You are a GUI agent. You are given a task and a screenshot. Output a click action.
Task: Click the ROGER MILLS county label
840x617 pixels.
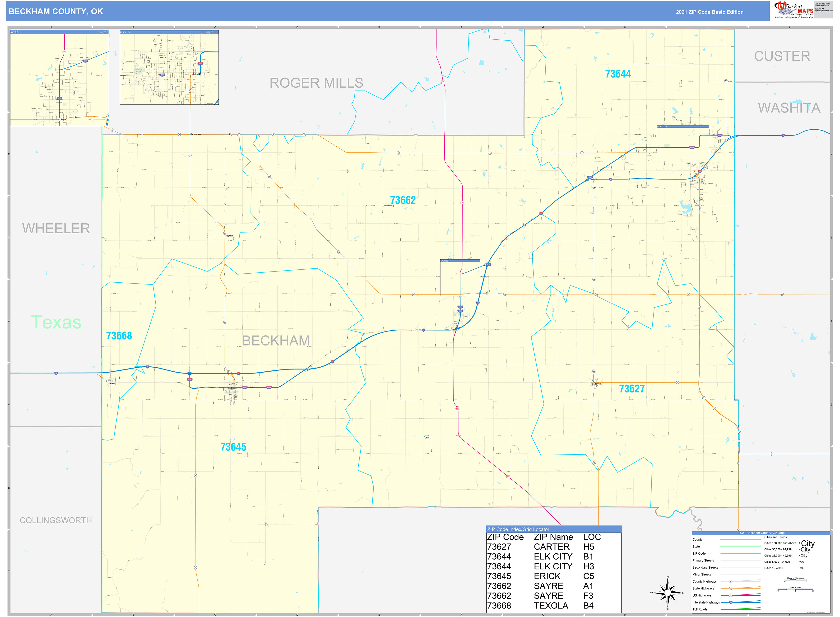pos(316,83)
